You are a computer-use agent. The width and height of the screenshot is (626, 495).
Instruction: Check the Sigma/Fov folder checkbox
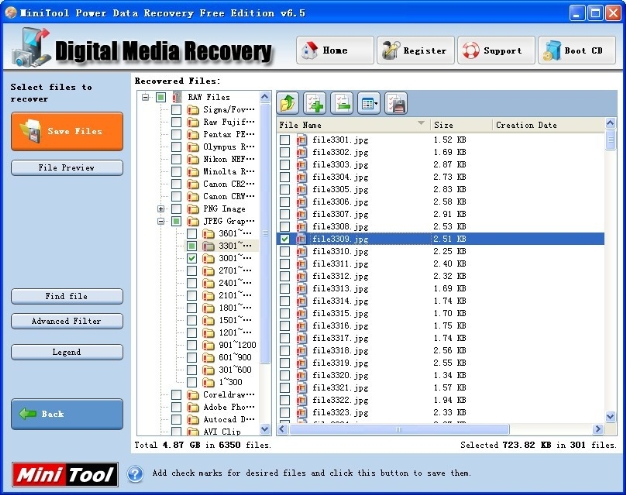(x=176, y=109)
